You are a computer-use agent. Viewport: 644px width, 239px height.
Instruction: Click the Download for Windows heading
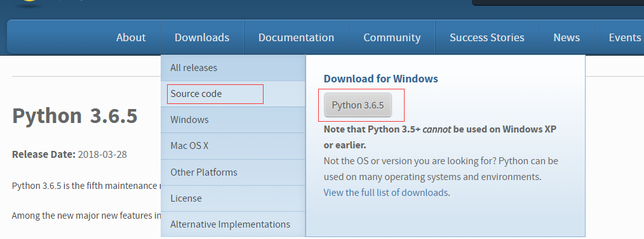pos(380,79)
